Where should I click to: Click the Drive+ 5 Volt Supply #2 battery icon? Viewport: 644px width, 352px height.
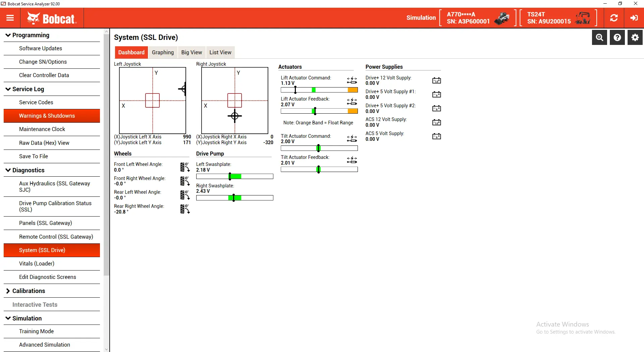point(436,108)
